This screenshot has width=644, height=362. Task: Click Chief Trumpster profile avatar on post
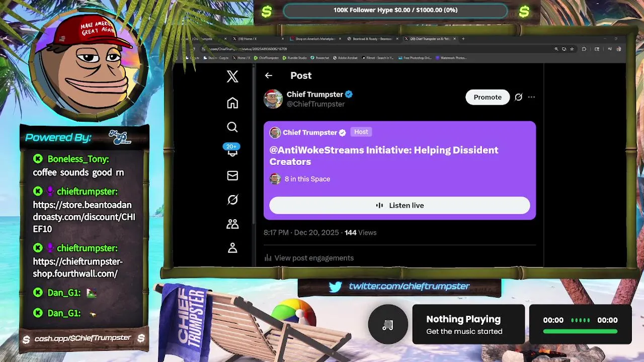tap(273, 99)
